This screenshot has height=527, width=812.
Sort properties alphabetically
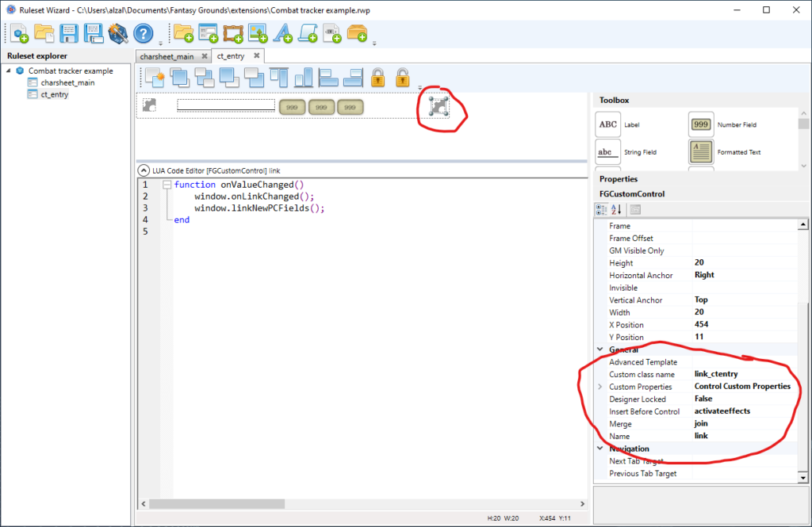pos(615,210)
